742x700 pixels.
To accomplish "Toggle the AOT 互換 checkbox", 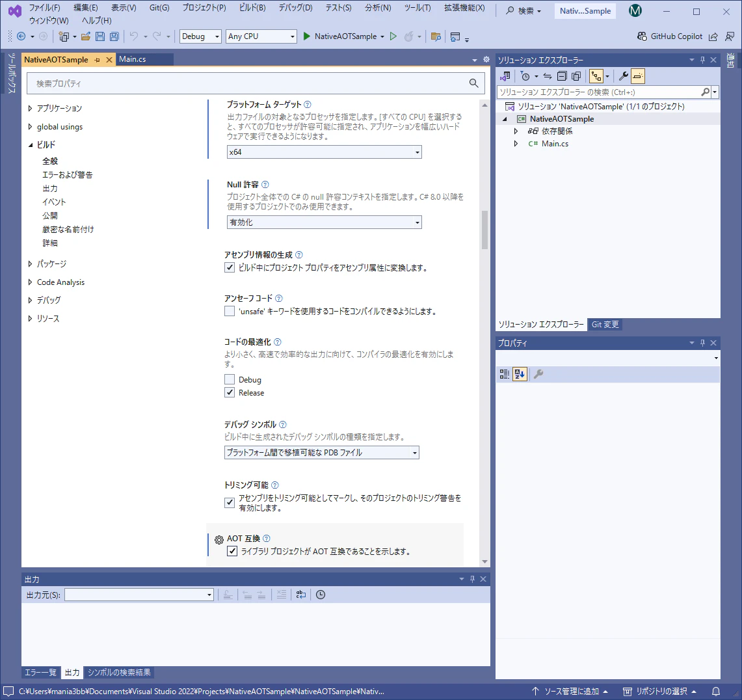I will coord(232,552).
